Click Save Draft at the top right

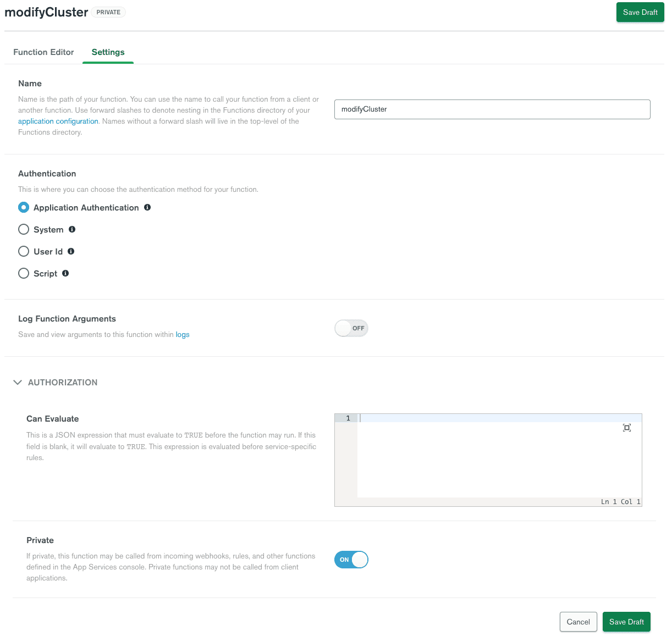(640, 12)
